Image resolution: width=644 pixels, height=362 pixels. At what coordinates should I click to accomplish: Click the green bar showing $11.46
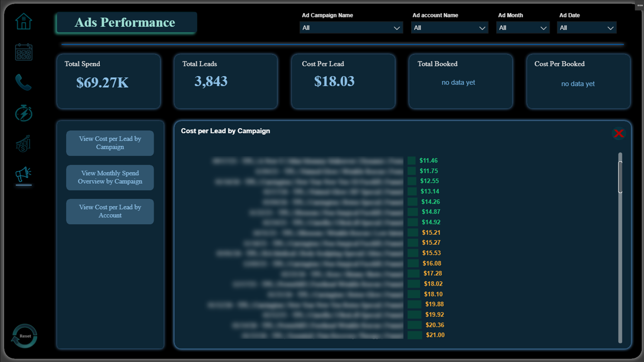pyautogui.click(x=412, y=160)
